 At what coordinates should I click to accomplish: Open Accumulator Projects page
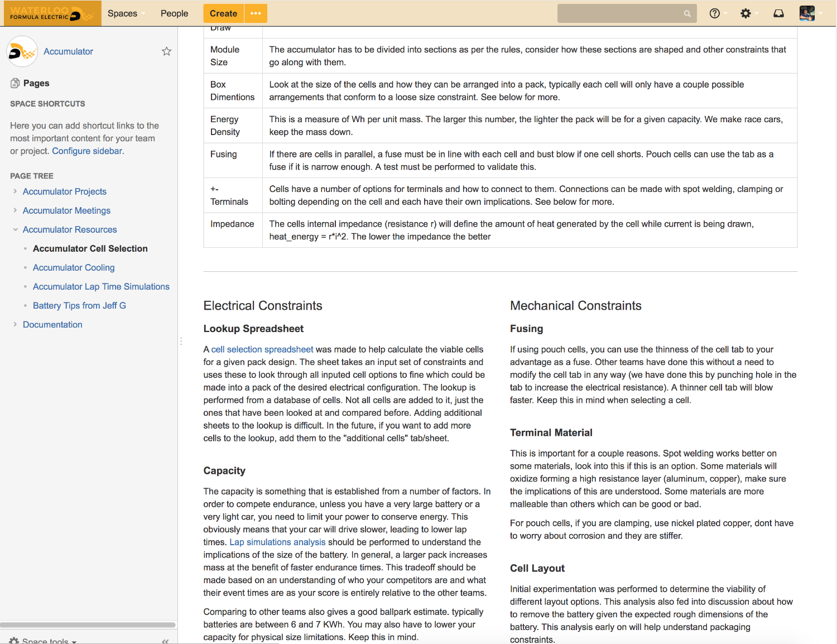tap(65, 191)
